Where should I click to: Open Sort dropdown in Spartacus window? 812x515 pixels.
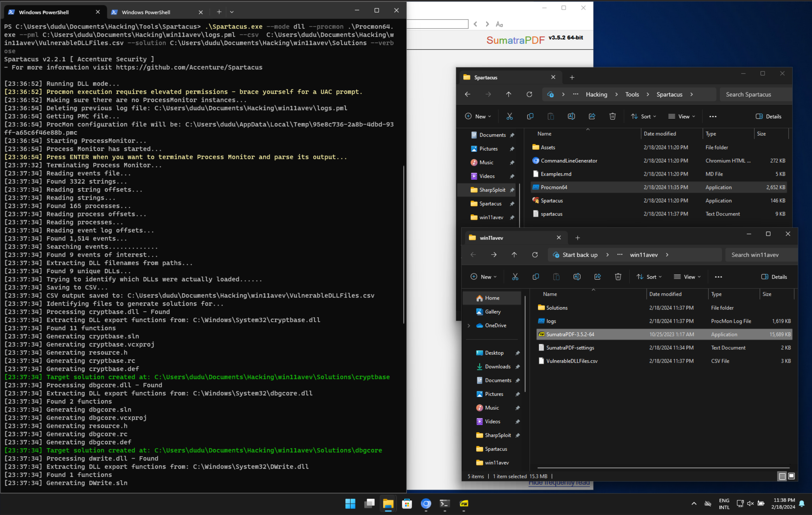click(644, 116)
